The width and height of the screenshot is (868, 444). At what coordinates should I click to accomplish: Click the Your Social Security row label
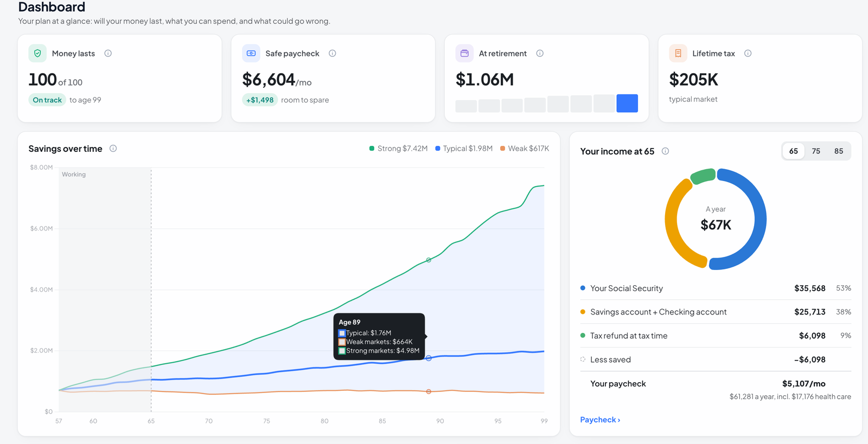point(627,288)
